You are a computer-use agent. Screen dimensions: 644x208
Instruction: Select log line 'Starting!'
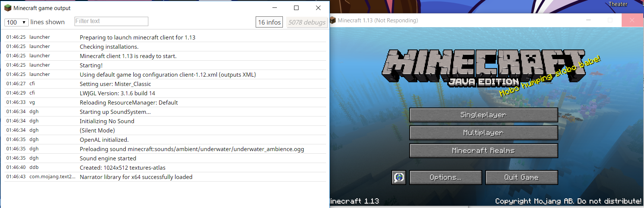tap(165, 65)
